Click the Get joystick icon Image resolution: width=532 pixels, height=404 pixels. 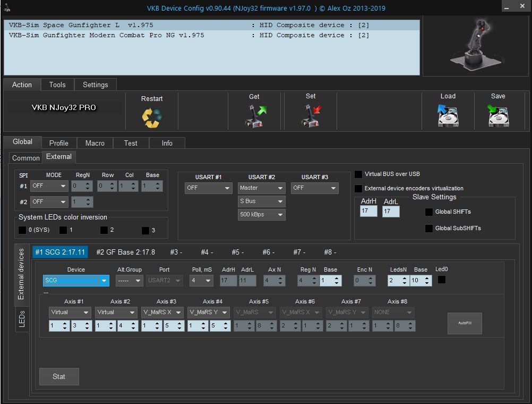pos(254,116)
